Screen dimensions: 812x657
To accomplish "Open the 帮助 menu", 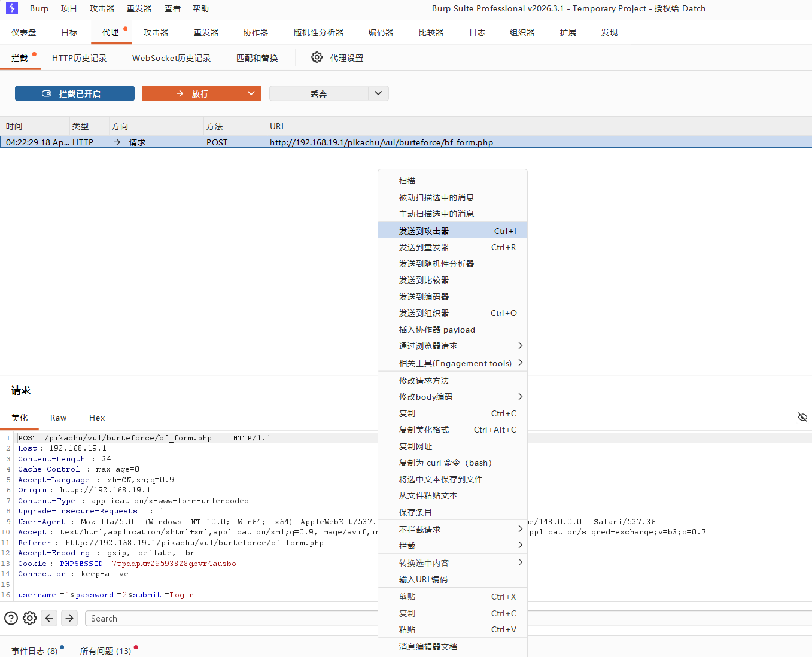I will pos(200,8).
